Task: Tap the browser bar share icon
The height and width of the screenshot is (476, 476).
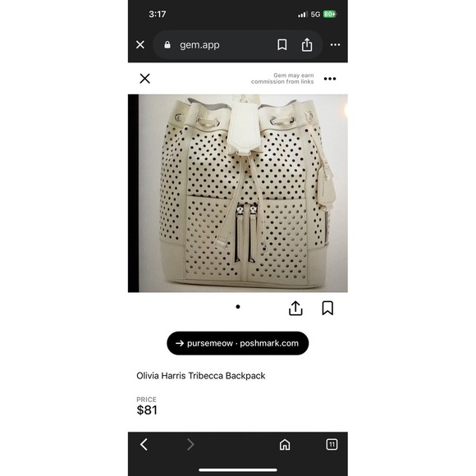Action: [307, 44]
